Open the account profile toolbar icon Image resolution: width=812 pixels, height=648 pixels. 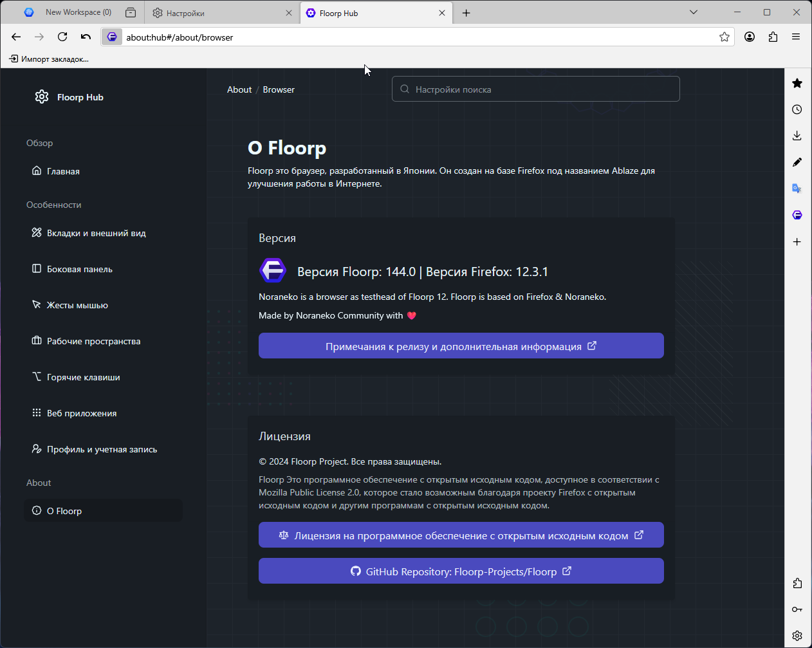(750, 37)
